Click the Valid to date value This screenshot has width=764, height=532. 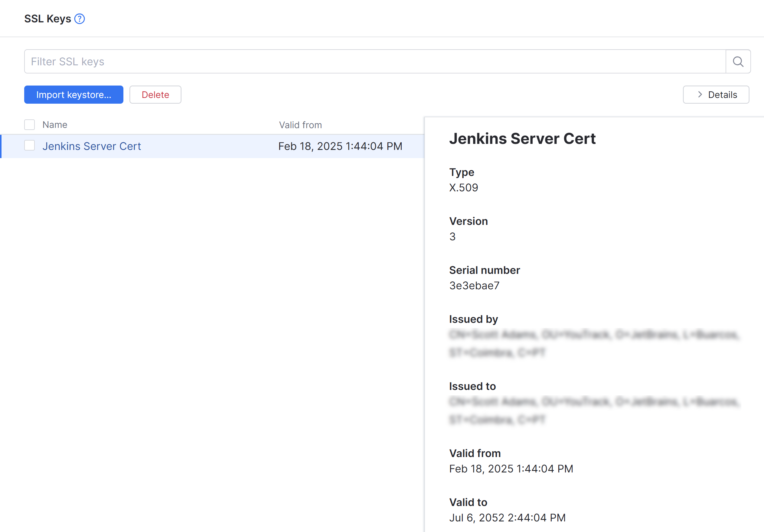507,518
